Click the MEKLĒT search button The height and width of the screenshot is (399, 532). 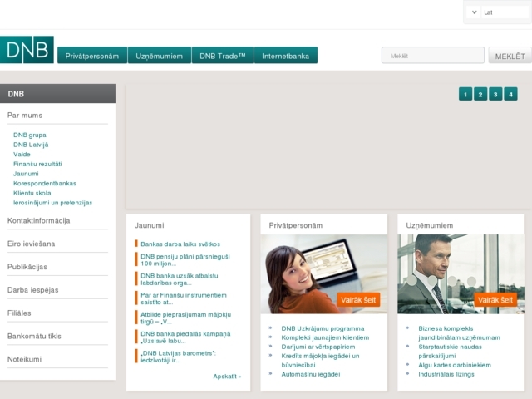[510, 56]
